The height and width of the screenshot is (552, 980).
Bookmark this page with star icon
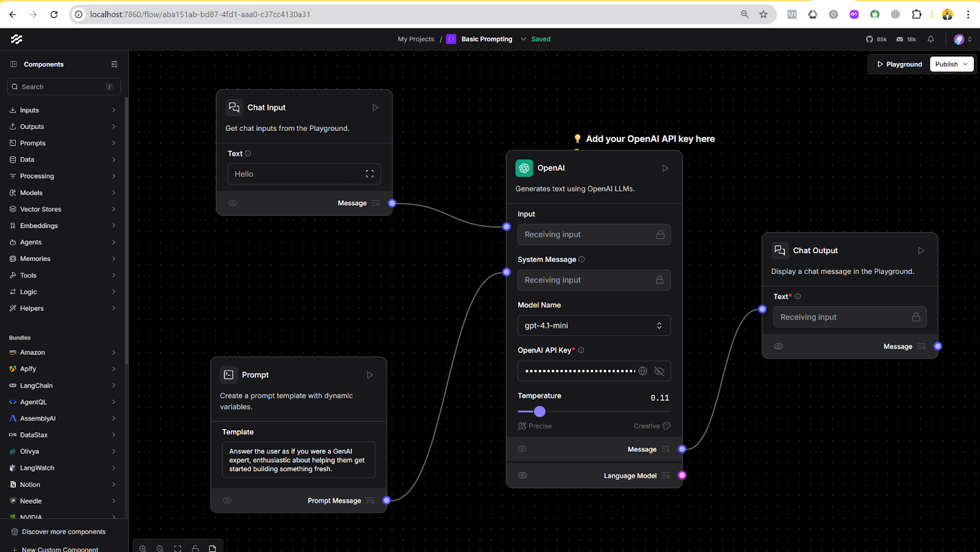click(763, 14)
